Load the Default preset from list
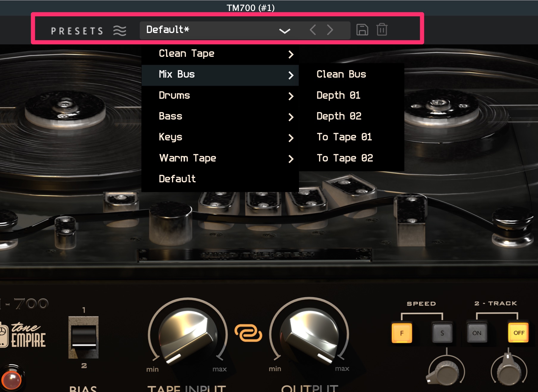Viewport: 538px width, 392px height. pyautogui.click(x=177, y=179)
